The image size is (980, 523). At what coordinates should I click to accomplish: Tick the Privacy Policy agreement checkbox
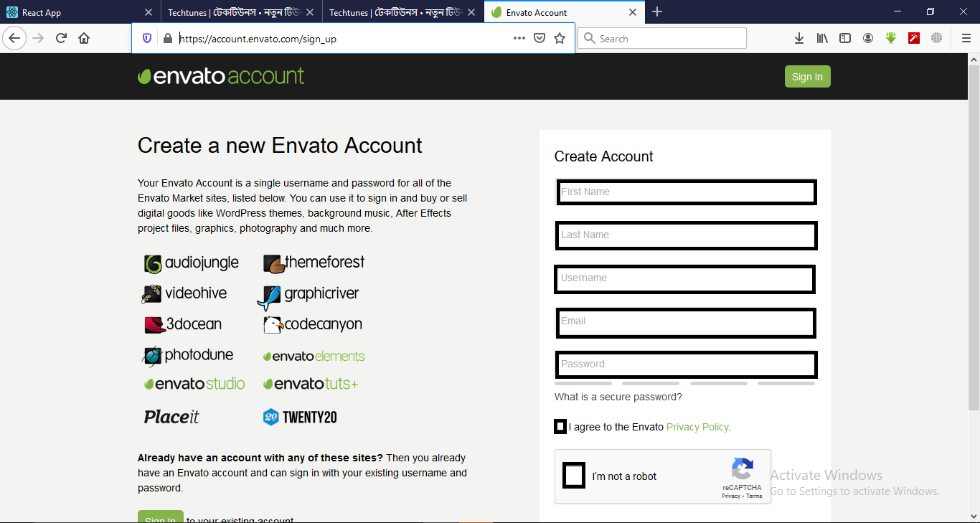click(x=560, y=427)
